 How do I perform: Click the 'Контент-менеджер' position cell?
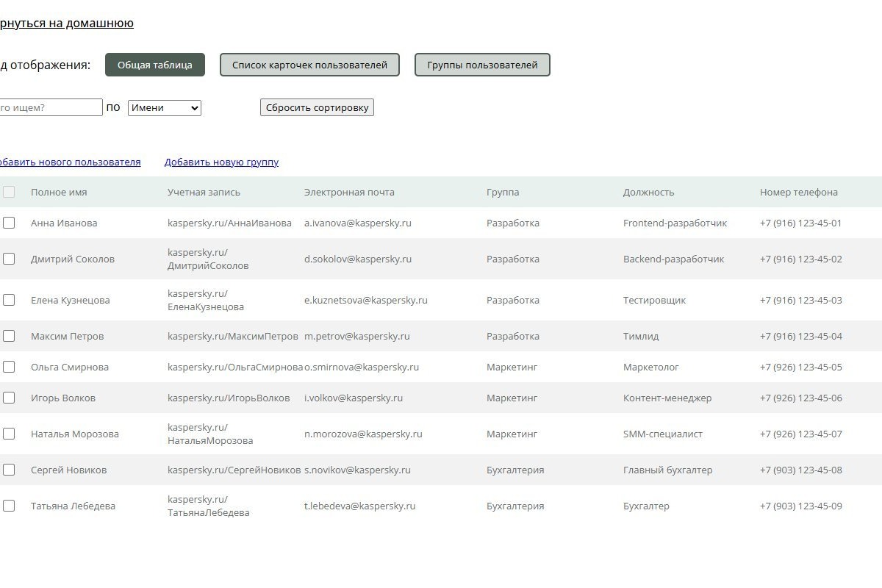(x=667, y=398)
